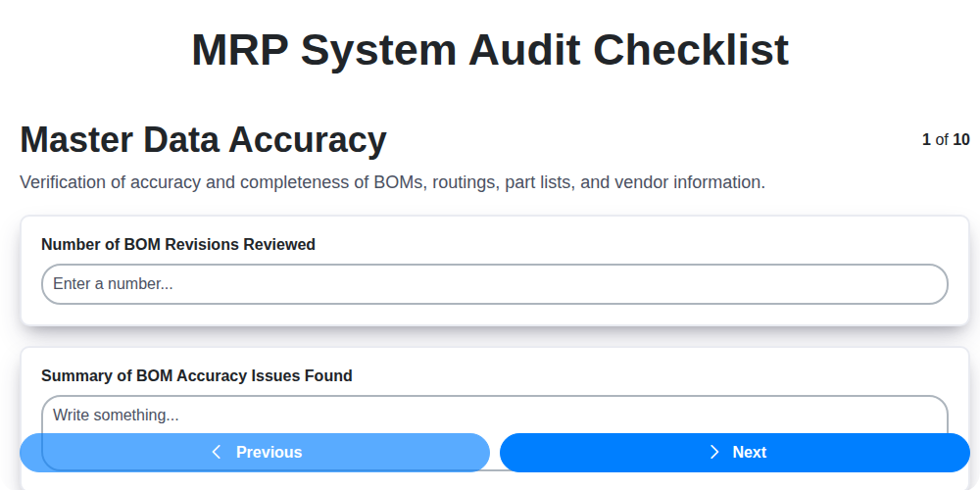Viewport: 980px width, 490px height.
Task: Click the current page number '1'
Action: (926, 139)
